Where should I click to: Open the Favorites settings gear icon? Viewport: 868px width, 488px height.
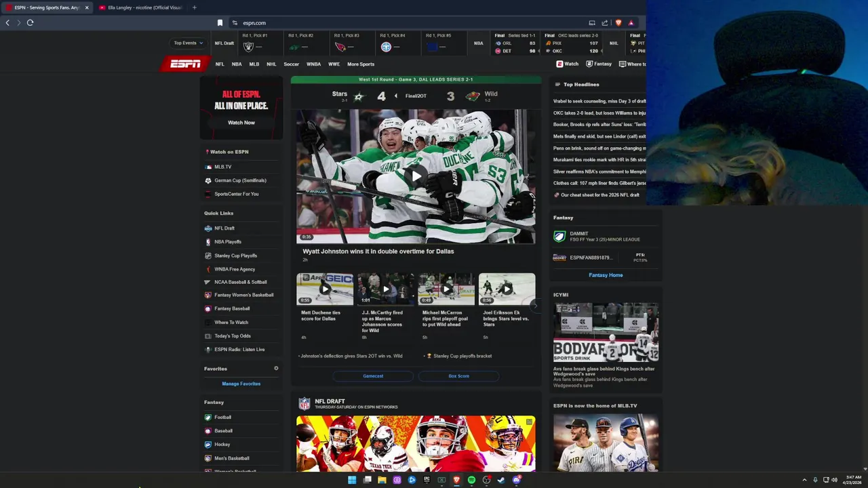(x=276, y=368)
